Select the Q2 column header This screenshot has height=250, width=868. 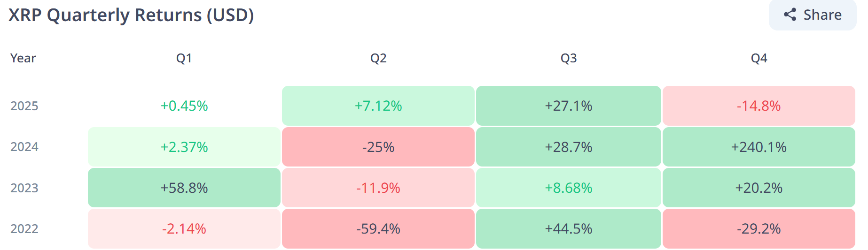(x=378, y=58)
